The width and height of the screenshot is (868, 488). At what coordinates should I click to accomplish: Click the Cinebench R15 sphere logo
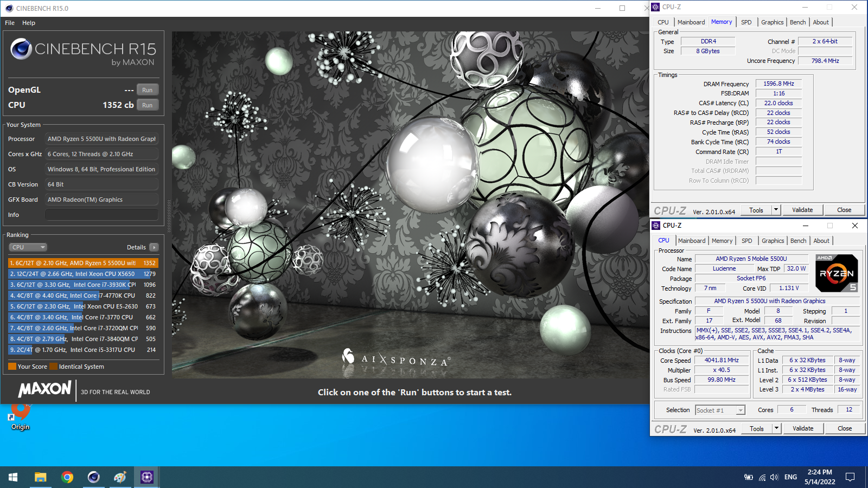(21, 49)
